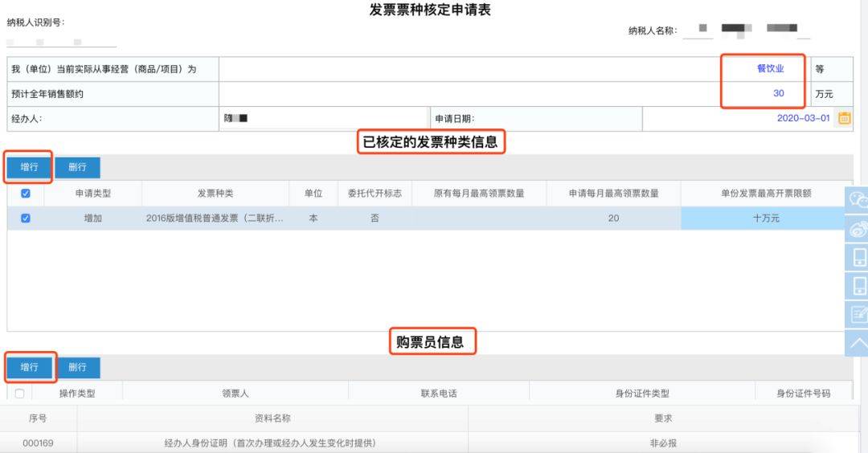Click the 资料名称 column header

pos(272,418)
